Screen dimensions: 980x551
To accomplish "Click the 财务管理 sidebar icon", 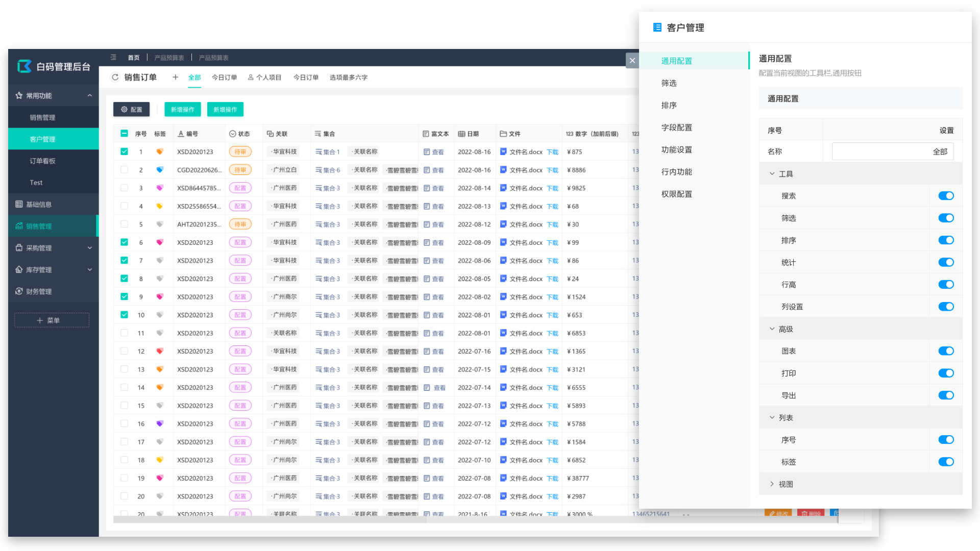I will tap(19, 291).
